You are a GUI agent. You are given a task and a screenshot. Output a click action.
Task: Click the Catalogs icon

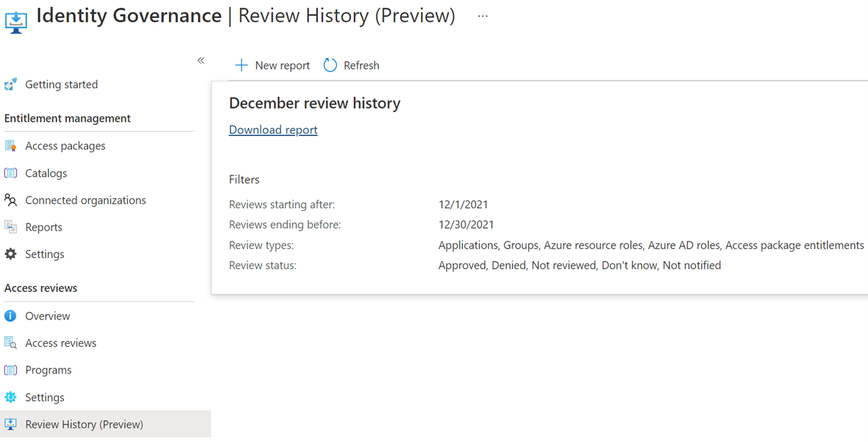pos(10,173)
